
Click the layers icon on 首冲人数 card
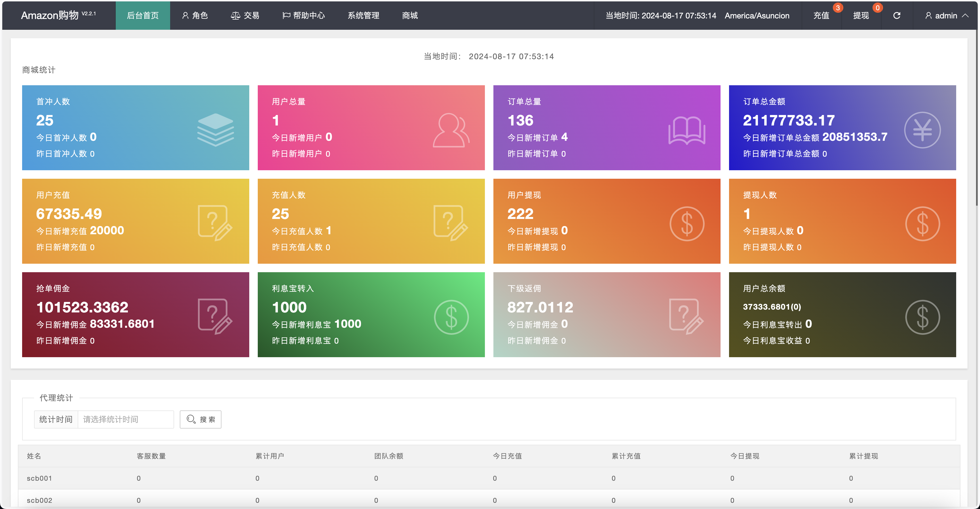pyautogui.click(x=215, y=130)
